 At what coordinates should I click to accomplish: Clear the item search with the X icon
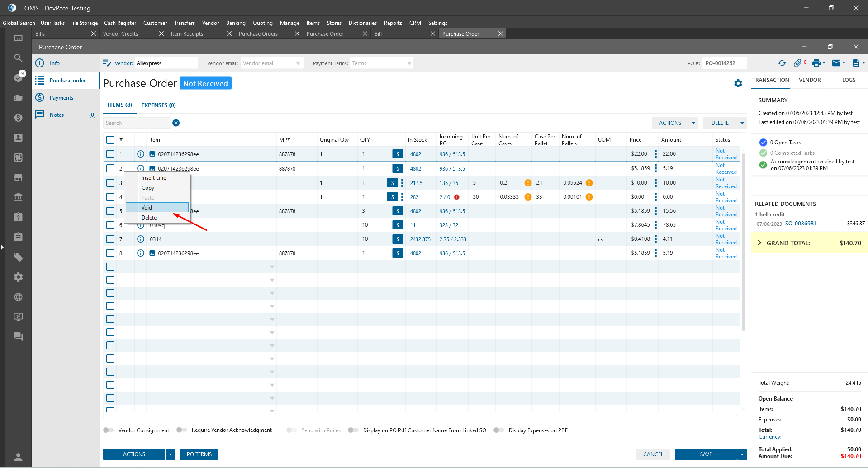(176, 123)
